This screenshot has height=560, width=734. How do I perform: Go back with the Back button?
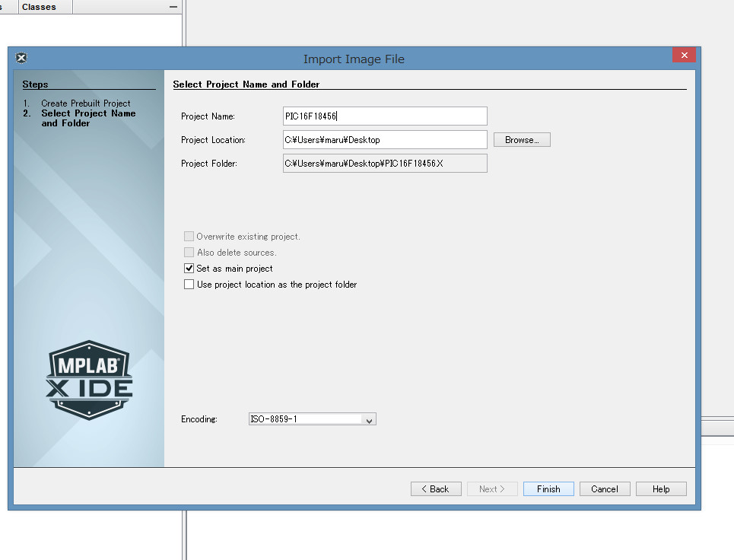(x=436, y=488)
